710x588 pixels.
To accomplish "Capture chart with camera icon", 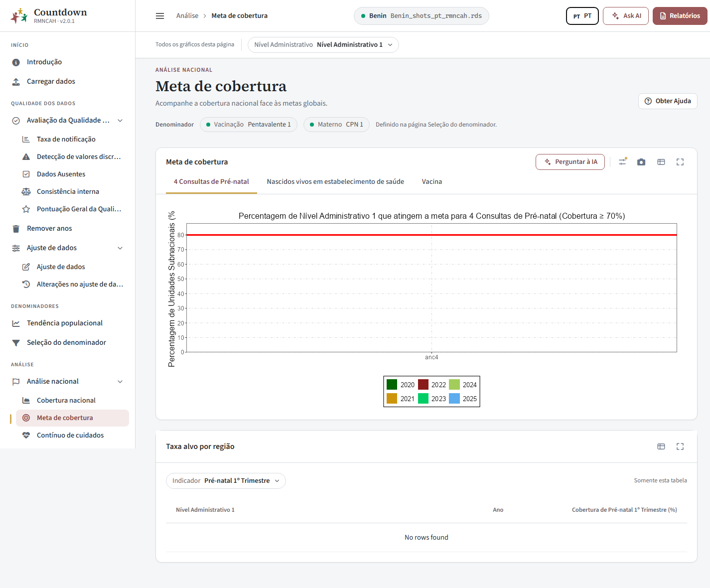I will pyautogui.click(x=641, y=162).
